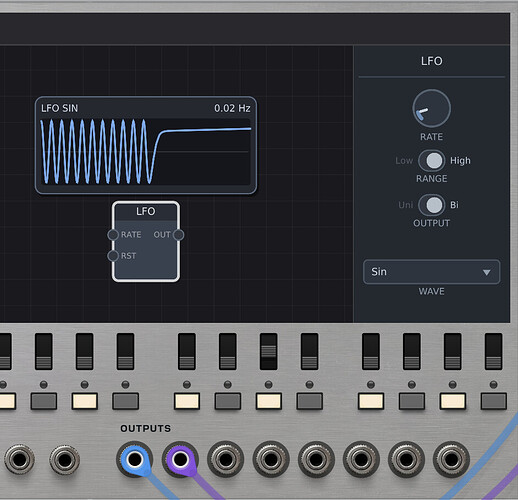Screen dimensions: 518x500
Task: Toggle the OUTPUT Uni/Bi switch
Action: 431,205
